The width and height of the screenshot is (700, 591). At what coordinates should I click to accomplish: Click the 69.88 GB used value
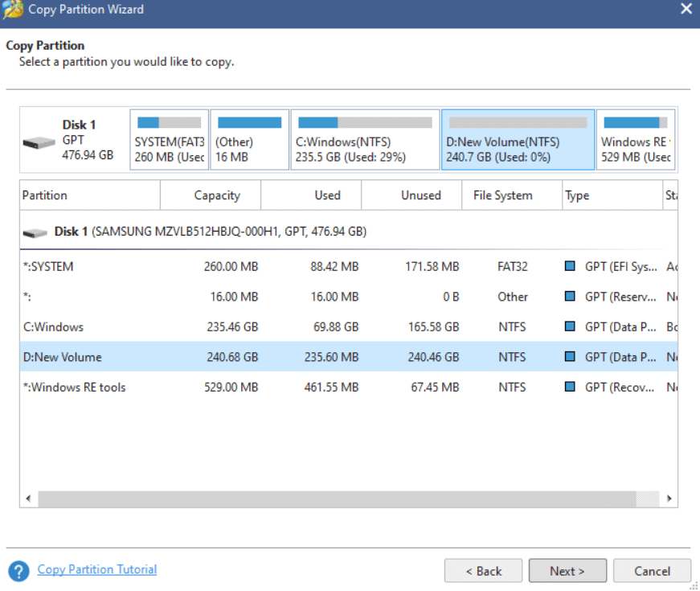coord(336,326)
